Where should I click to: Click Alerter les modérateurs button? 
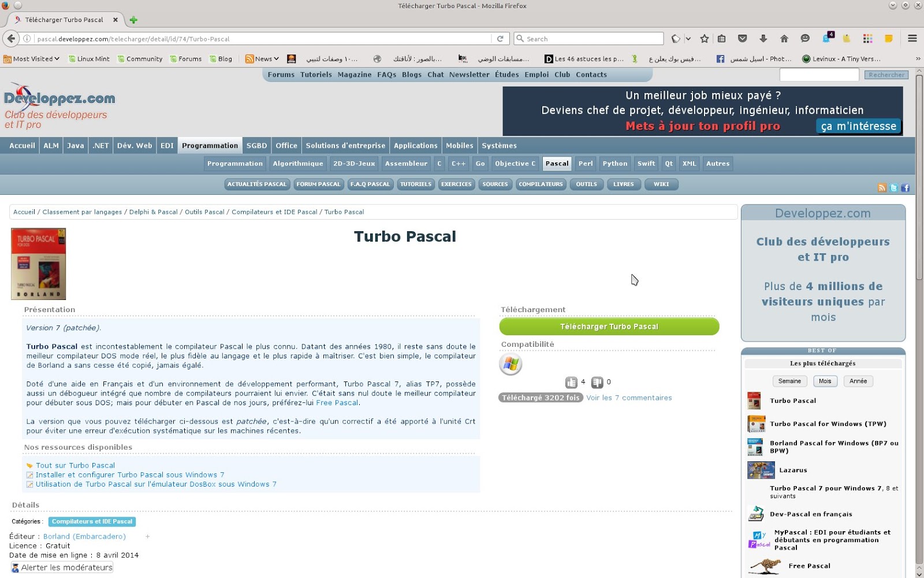[x=62, y=568]
